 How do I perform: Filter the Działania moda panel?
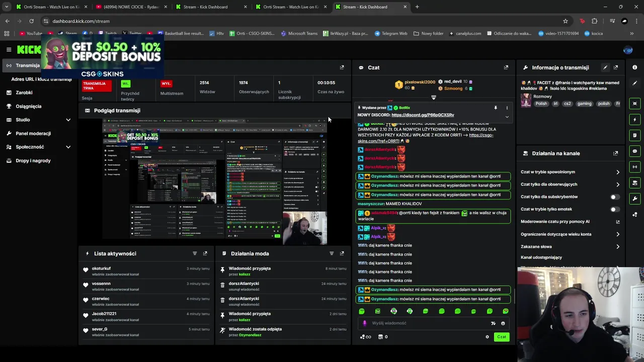[332, 253]
